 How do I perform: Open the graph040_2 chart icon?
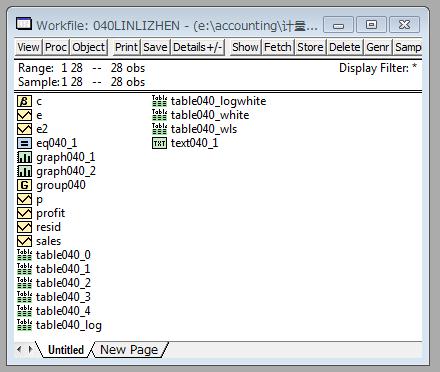[x=24, y=171]
